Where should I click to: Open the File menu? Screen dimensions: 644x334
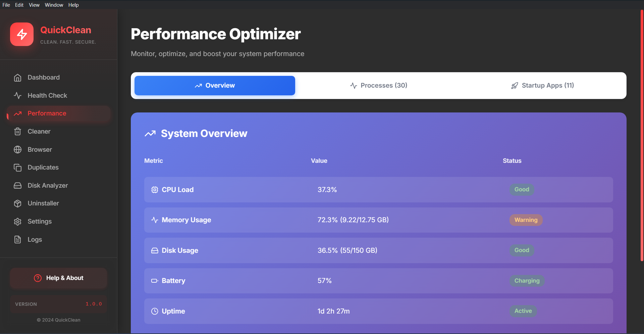(6, 5)
